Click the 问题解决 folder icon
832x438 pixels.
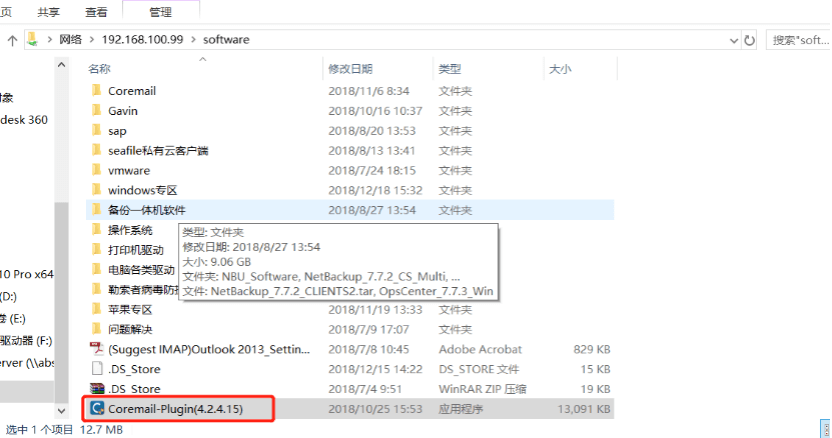[97, 329]
